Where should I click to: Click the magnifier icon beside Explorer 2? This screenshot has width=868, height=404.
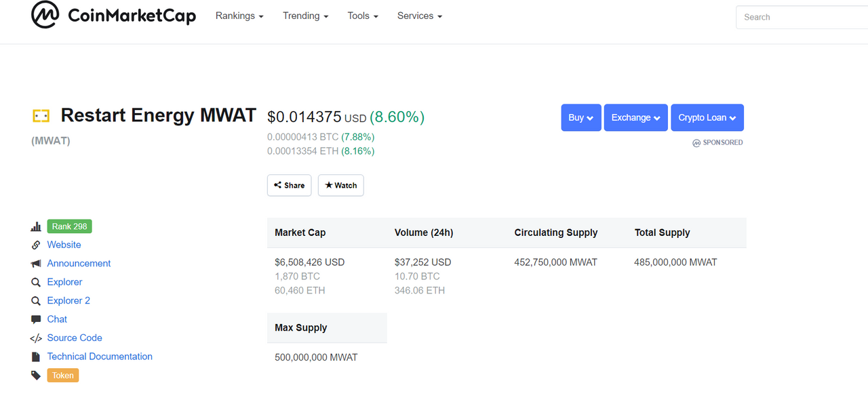pos(36,301)
